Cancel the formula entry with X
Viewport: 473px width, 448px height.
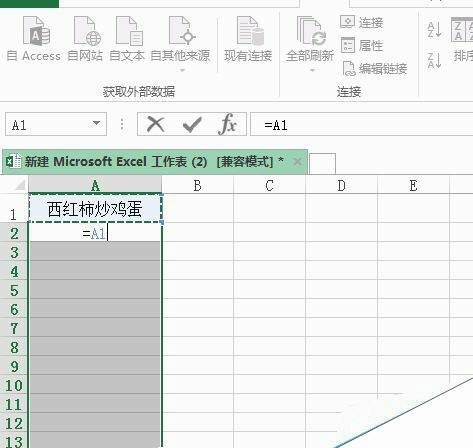pyautogui.click(x=155, y=125)
